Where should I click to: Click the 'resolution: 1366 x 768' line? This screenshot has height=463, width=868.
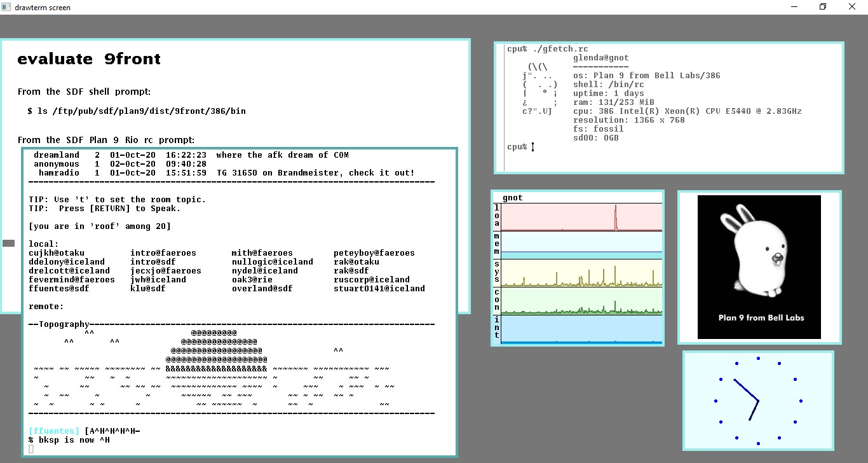[x=629, y=120]
